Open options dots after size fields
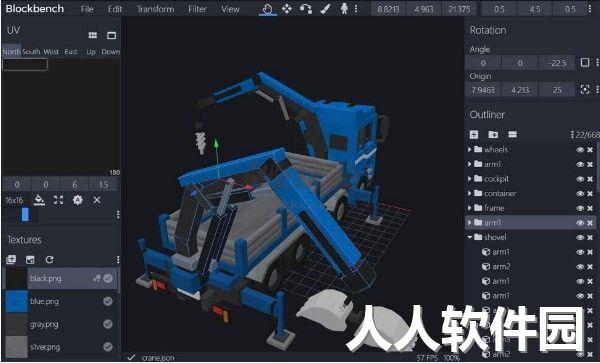The height and width of the screenshot is (363, 600). tap(590, 9)
